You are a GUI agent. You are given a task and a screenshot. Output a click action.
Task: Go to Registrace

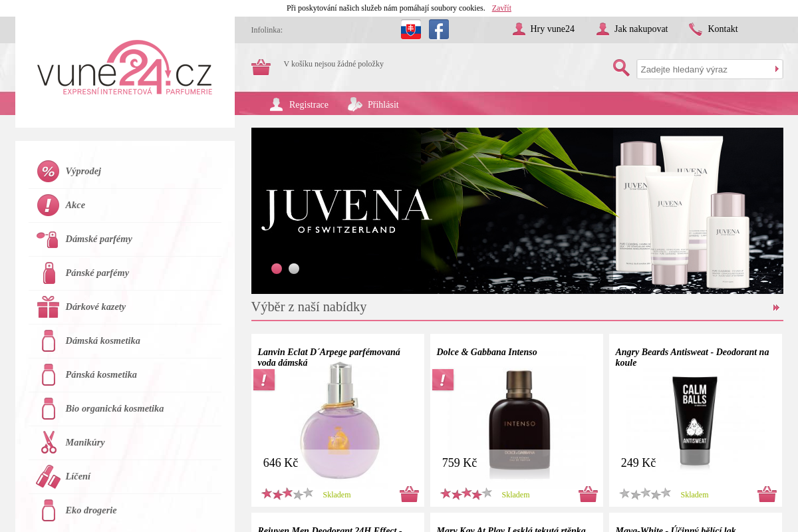tap(309, 104)
